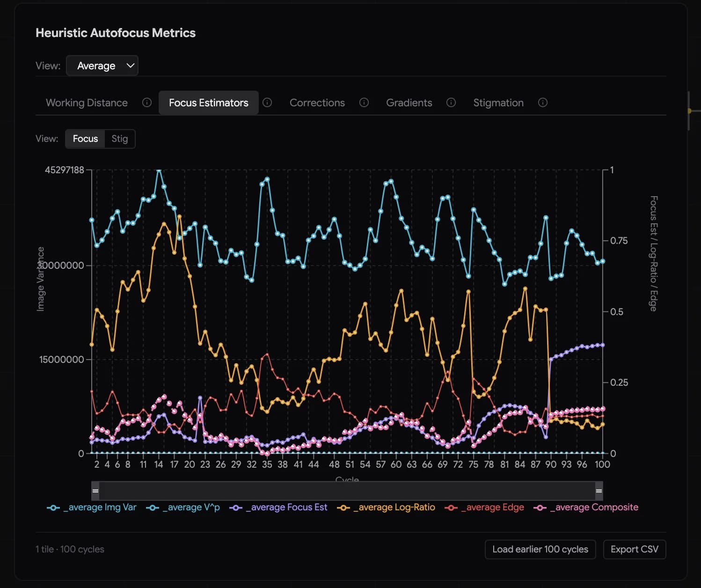Image resolution: width=701 pixels, height=588 pixels.
Task: Open the Corrections info tooltip
Action: point(364,103)
